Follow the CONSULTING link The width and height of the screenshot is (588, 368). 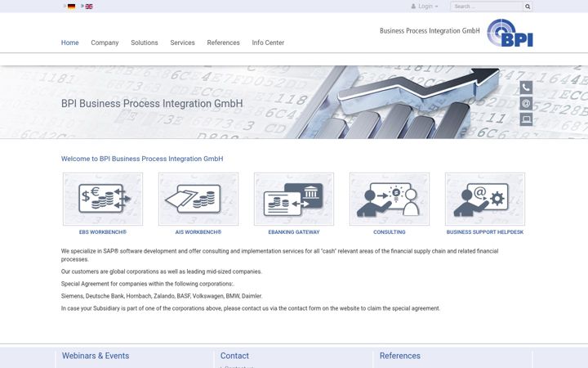[390, 232]
